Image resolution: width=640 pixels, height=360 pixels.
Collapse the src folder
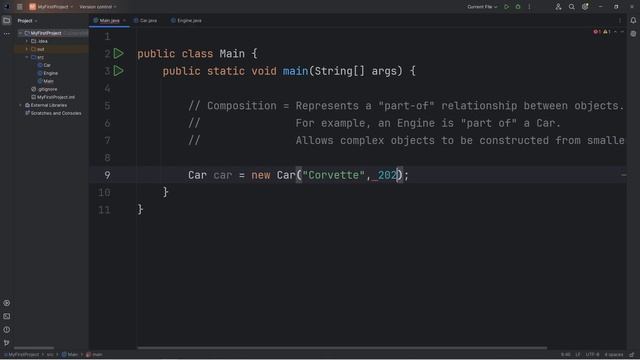tap(27, 57)
